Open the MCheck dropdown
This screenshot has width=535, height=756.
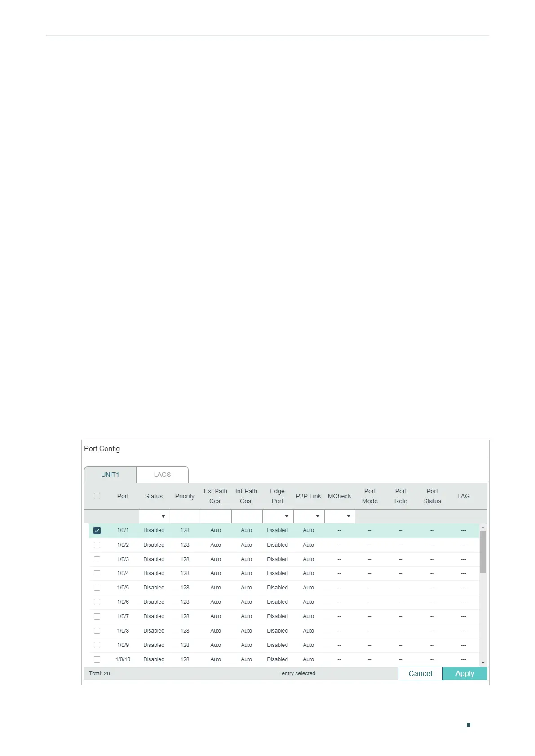(x=340, y=516)
